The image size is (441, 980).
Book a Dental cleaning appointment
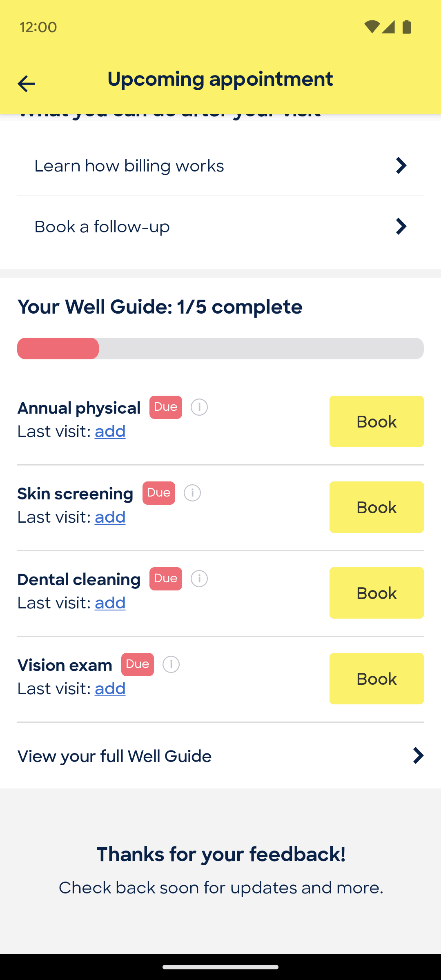tap(376, 593)
